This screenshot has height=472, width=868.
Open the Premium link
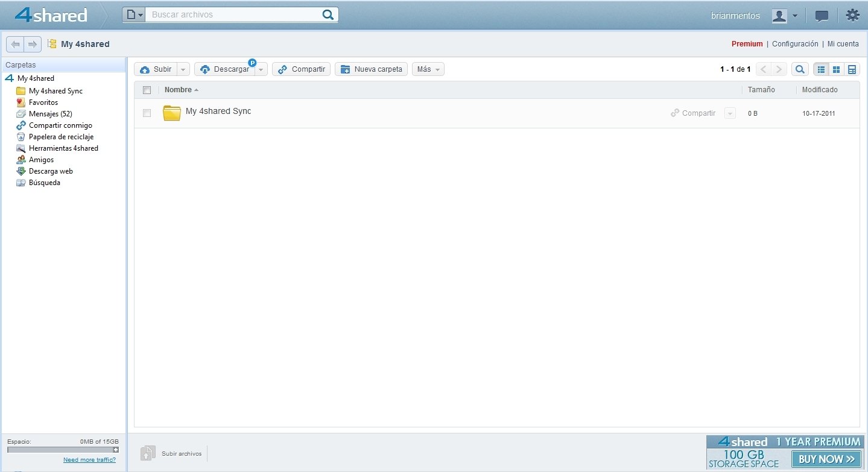pos(747,44)
